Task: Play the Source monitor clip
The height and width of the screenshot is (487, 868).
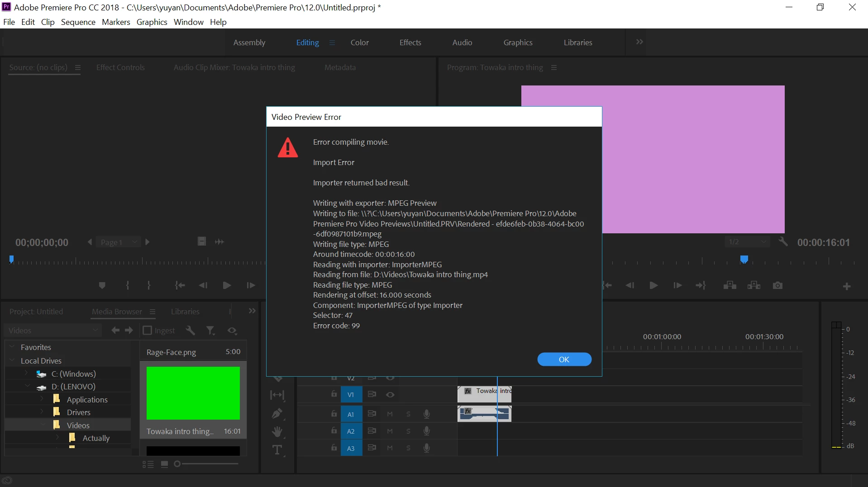Action: pos(227,285)
